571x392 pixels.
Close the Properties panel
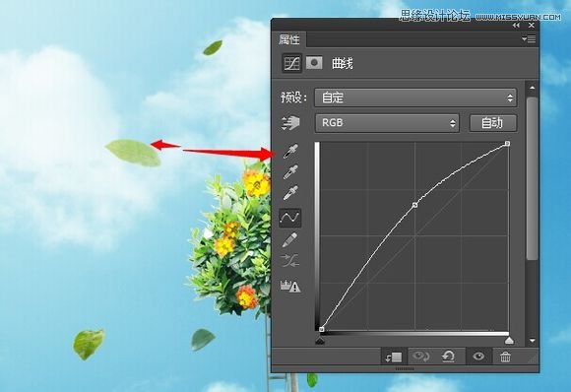[x=532, y=26]
